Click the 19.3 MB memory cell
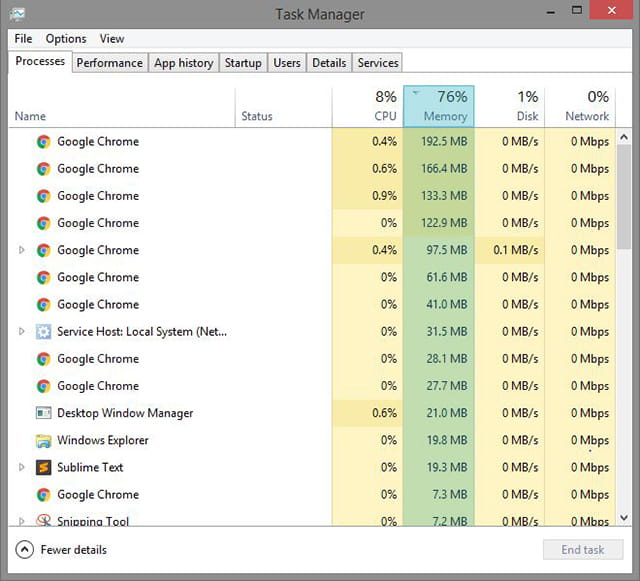The width and height of the screenshot is (640, 581). tap(439, 467)
